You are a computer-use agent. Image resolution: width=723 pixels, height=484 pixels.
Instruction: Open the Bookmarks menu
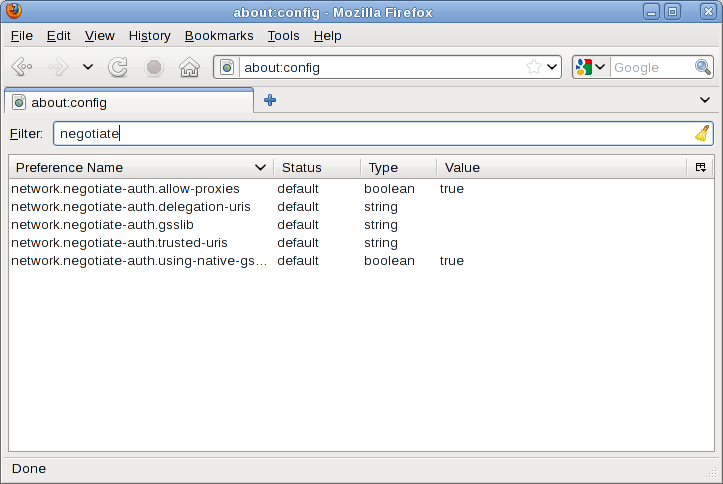[219, 35]
